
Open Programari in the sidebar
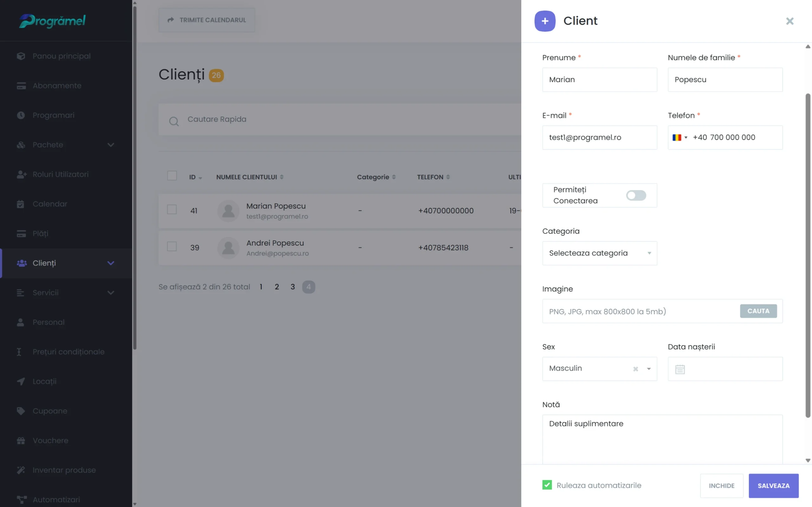click(x=54, y=115)
